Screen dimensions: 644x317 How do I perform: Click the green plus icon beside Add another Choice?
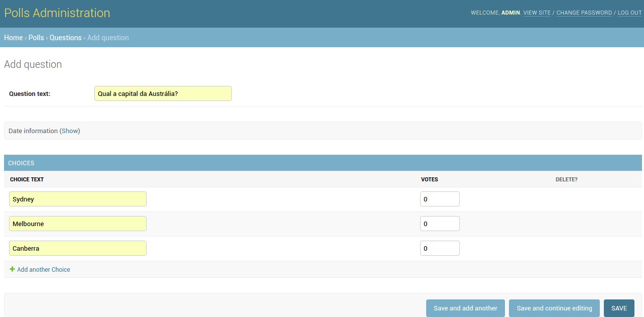click(12, 269)
